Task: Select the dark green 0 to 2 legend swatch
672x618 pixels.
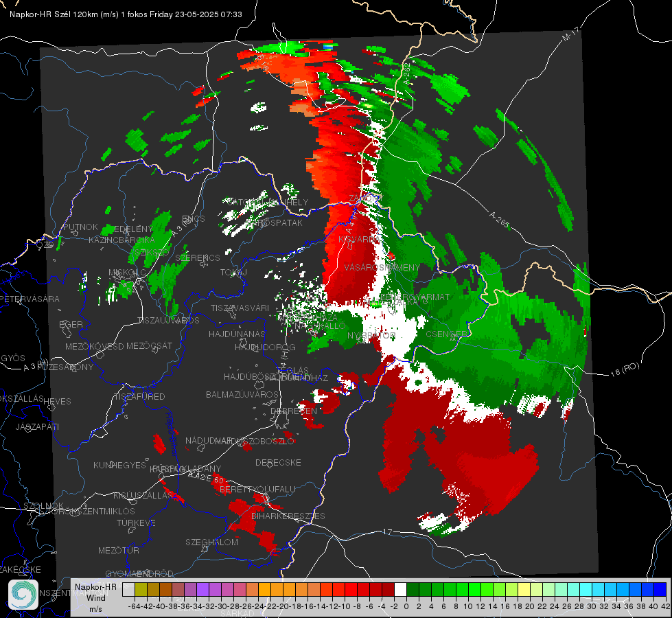Action: (413, 589)
